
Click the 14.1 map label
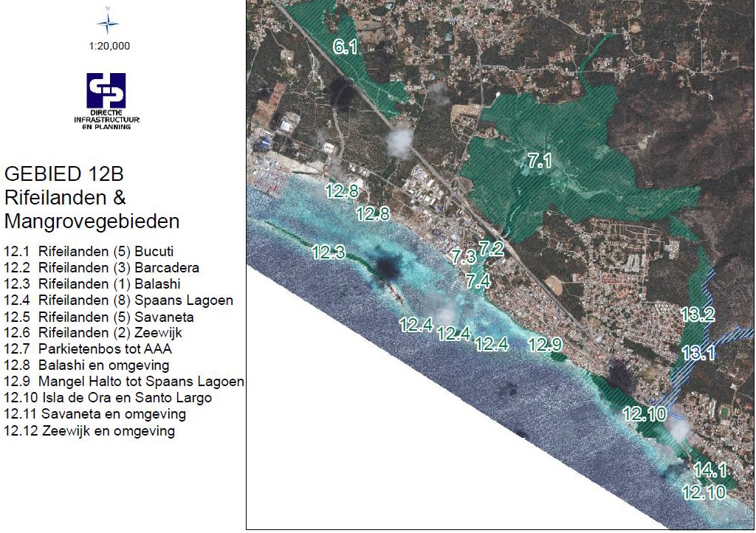pyautogui.click(x=710, y=470)
